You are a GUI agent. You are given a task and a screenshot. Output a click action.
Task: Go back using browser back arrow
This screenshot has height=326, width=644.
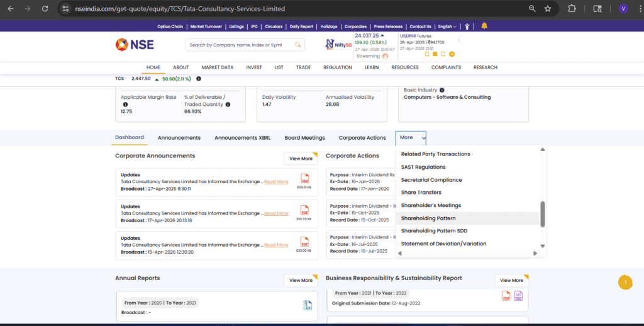coord(11,9)
